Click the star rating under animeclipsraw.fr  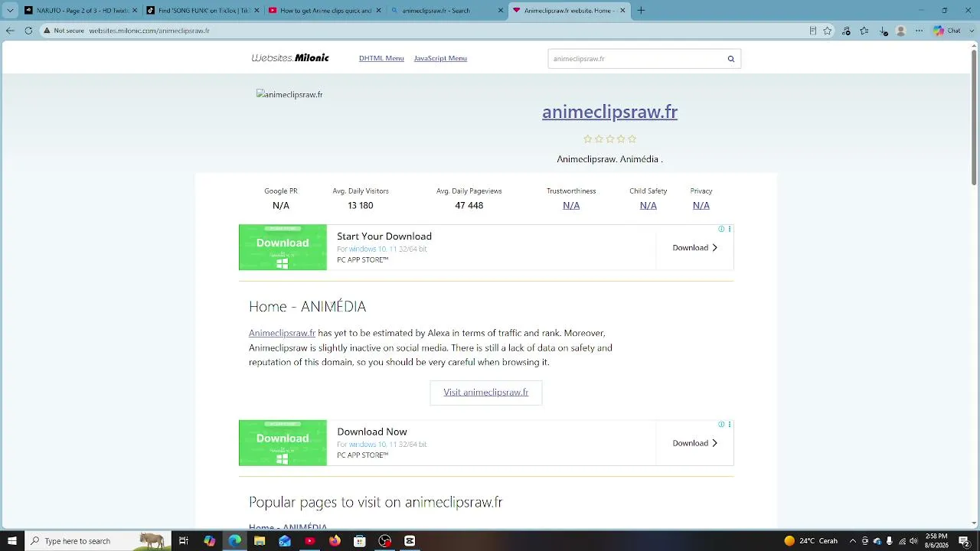(x=609, y=139)
